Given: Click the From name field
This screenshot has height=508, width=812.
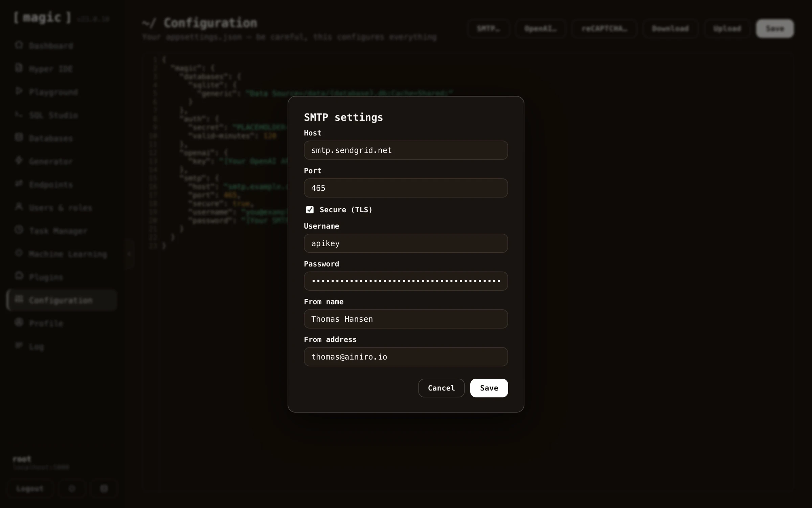Looking at the screenshot, I should 406,319.
